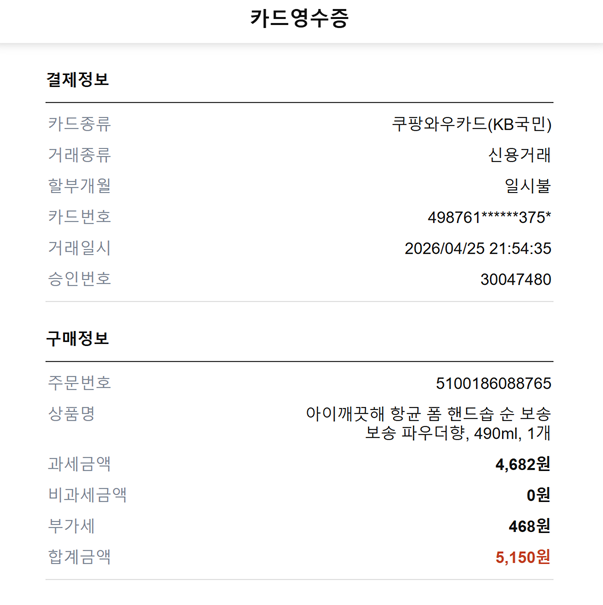Click the VAT value 468원
This screenshot has width=603, height=605.
[x=529, y=526]
